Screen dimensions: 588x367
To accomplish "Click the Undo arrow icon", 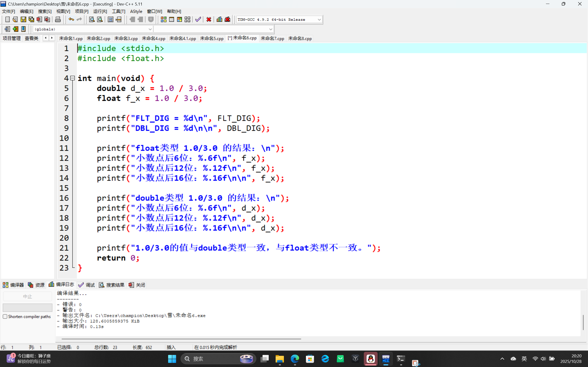I will pos(71,19).
